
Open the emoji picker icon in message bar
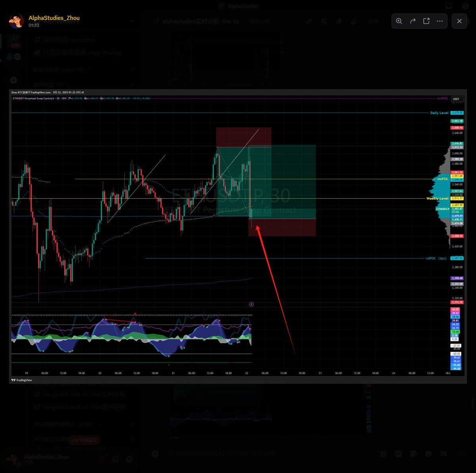click(x=428, y=454)
